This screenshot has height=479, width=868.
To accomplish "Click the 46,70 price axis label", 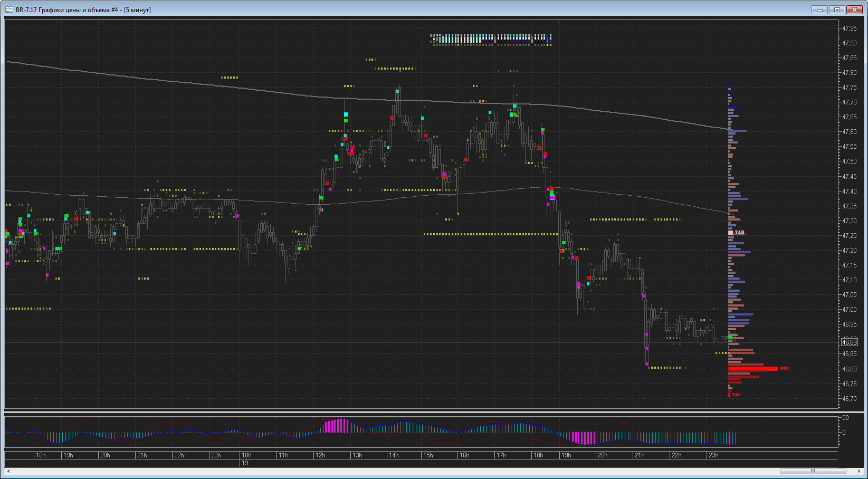I will coord(850,399).
